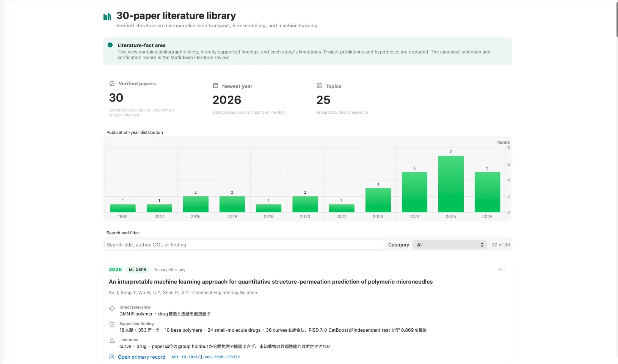Open the Category dropdown set to All

click(450, 245)
